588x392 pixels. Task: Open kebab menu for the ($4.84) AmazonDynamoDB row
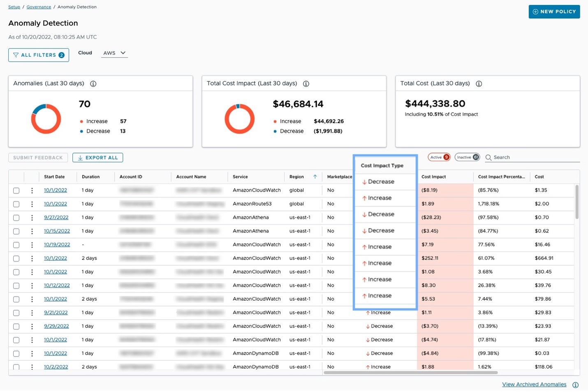(32, 353)
